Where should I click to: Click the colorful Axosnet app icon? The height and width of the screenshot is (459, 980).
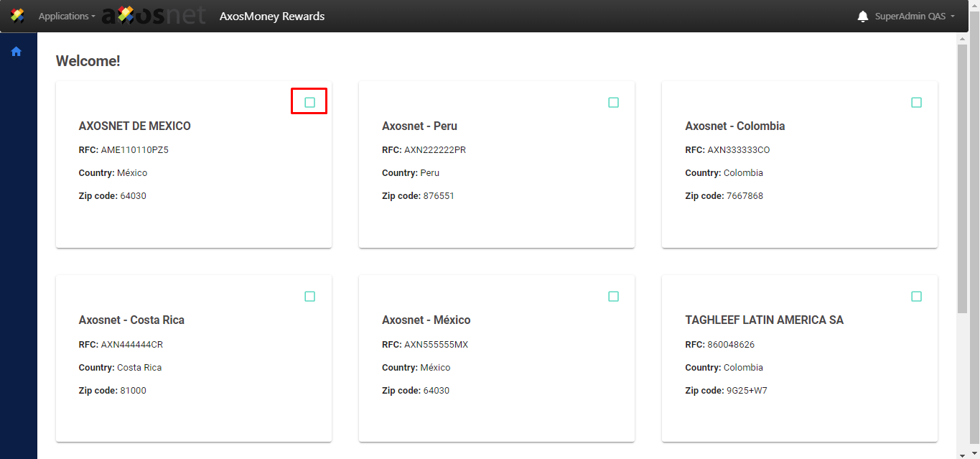click(17, 16)
